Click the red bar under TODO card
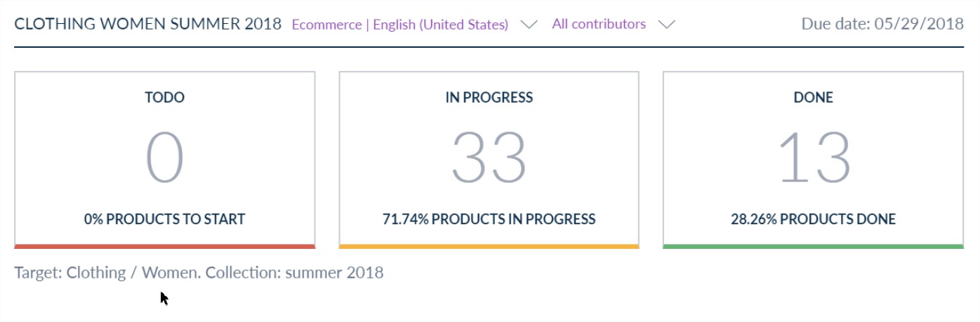 (x=165, y=246)
